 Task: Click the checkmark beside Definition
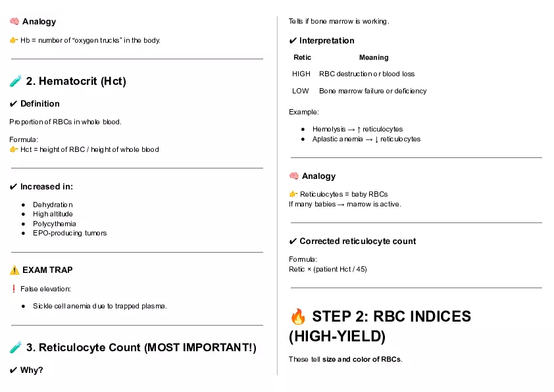(x=14, y=104)
